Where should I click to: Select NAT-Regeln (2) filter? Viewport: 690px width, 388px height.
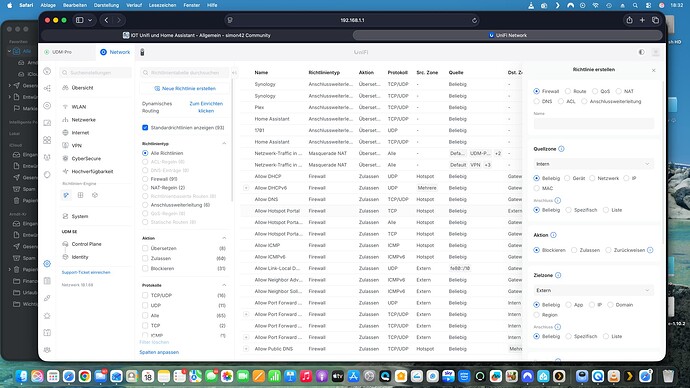point(145,188)
